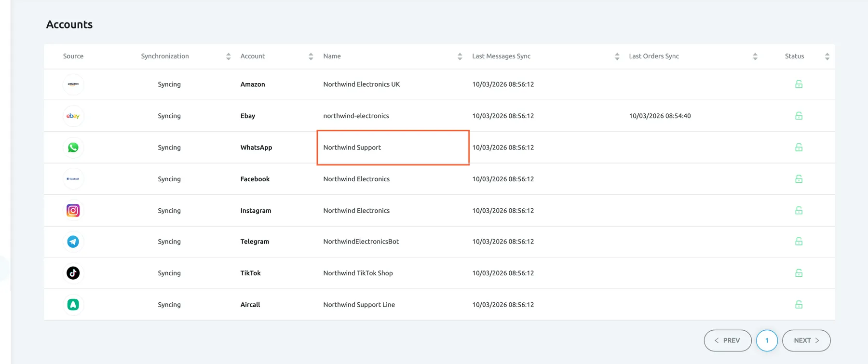This screenshot has width=868, height=364.
Task: Click the lock status icon for Telegram
Action: click(799, 242)
